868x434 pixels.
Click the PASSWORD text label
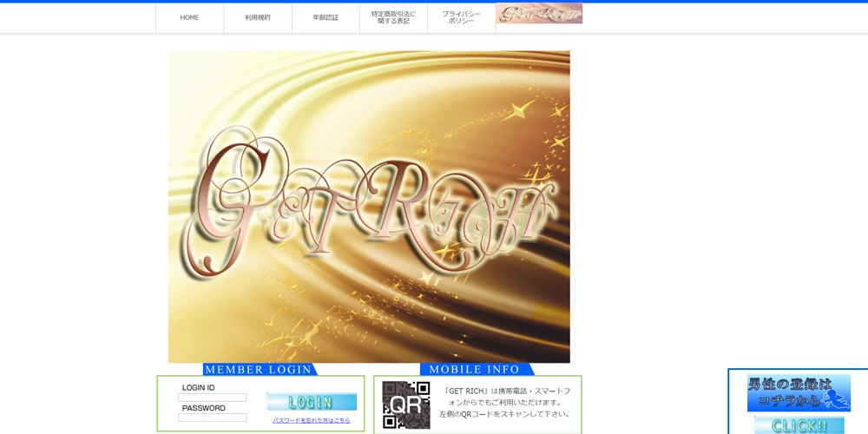[x=203, y=408]
